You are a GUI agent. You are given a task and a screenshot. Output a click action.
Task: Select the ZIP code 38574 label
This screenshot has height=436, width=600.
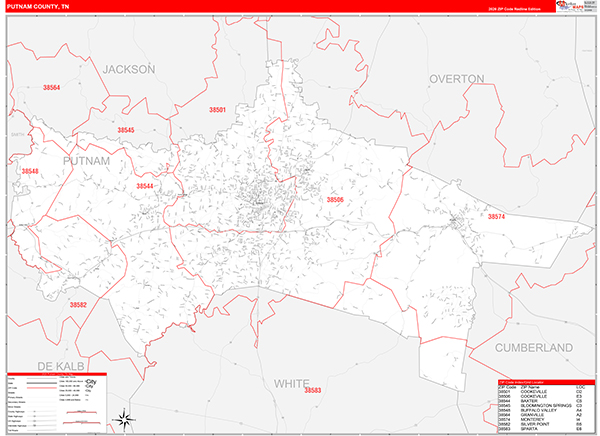click(x=496, y=217)
